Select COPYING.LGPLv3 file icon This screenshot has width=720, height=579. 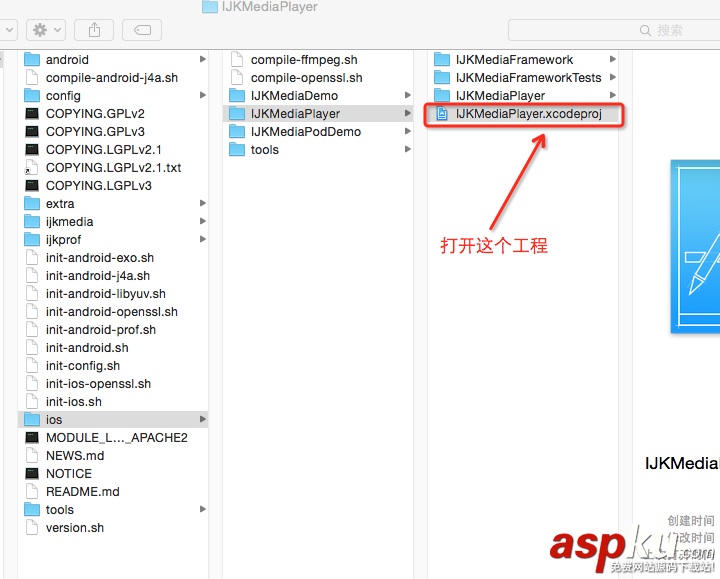(32, 186)
